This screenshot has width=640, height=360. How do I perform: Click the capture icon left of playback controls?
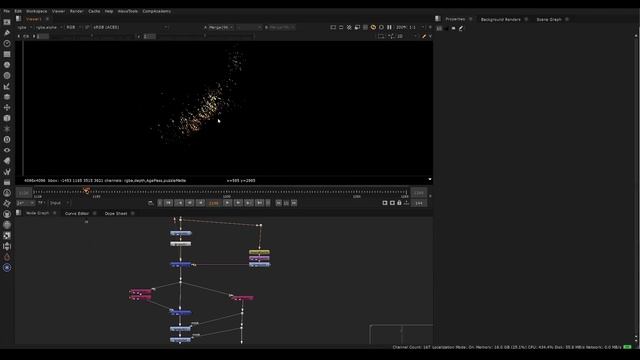pos(151,203)
